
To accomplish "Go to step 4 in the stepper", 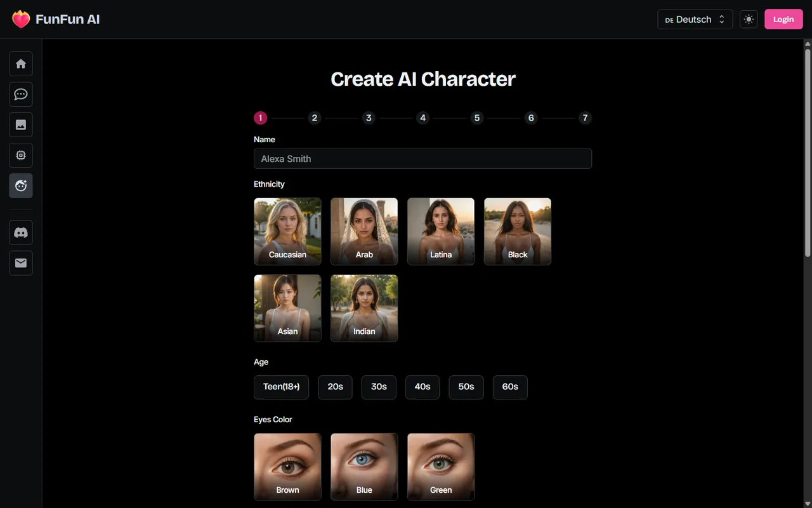I will point(422,117).
